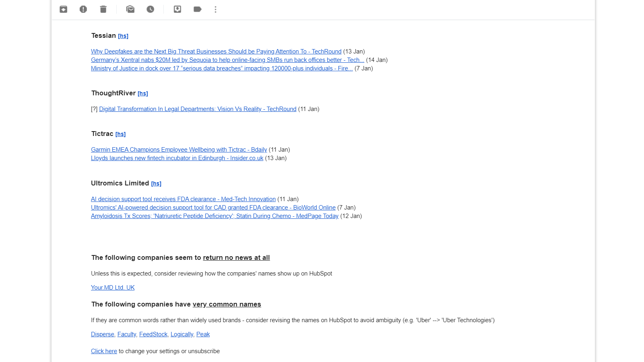The width and height of the screenshot is (644, 362).
Task: Snooze the email with clock icon
Action: [x=150, y=9]
